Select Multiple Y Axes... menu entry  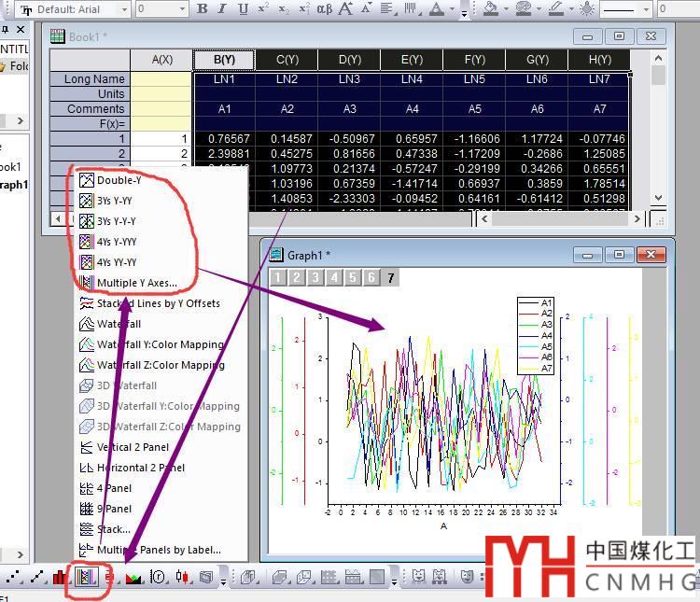coord(136,283)
